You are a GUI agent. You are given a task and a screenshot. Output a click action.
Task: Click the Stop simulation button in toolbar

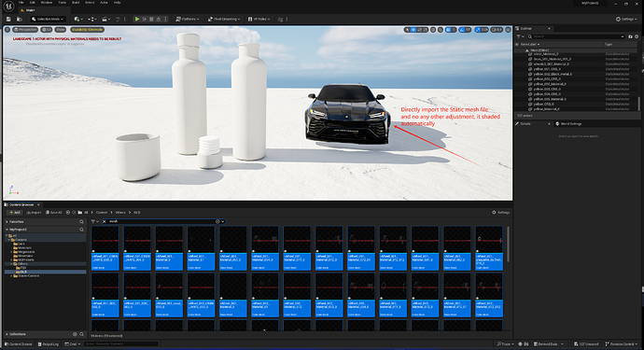[151, 19]
